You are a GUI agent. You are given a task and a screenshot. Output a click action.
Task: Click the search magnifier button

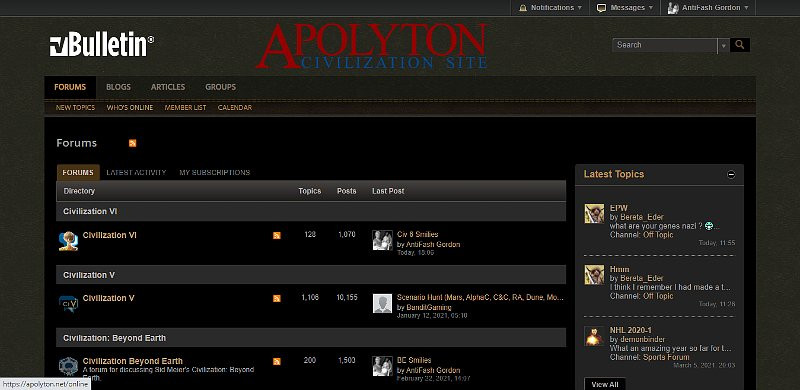[x=740, y=45]
